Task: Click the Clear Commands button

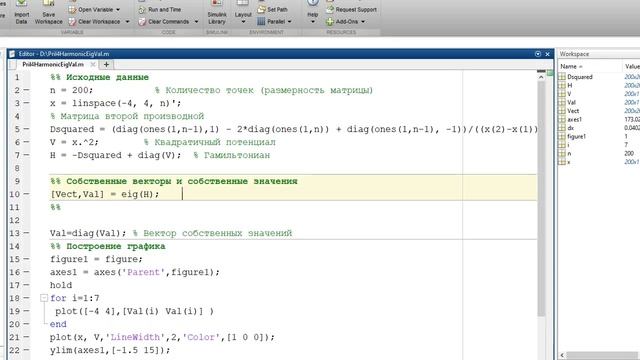Action: [x=164, y=22]
